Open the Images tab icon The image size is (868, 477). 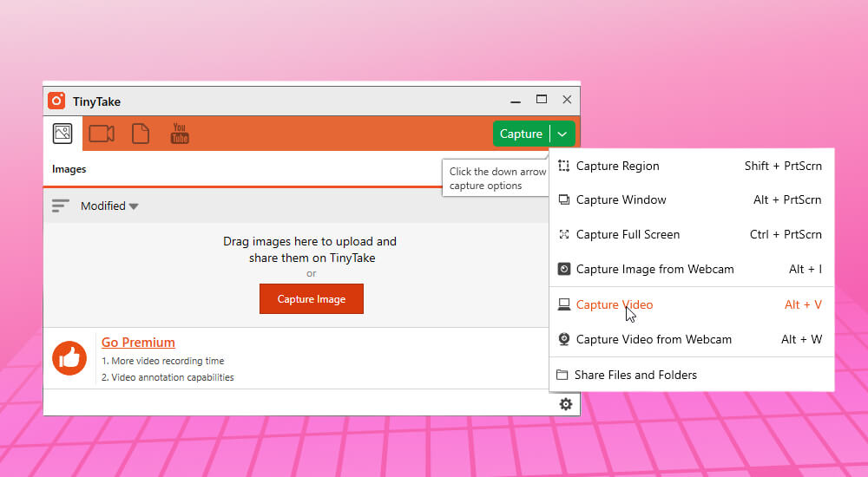point(62,134)
